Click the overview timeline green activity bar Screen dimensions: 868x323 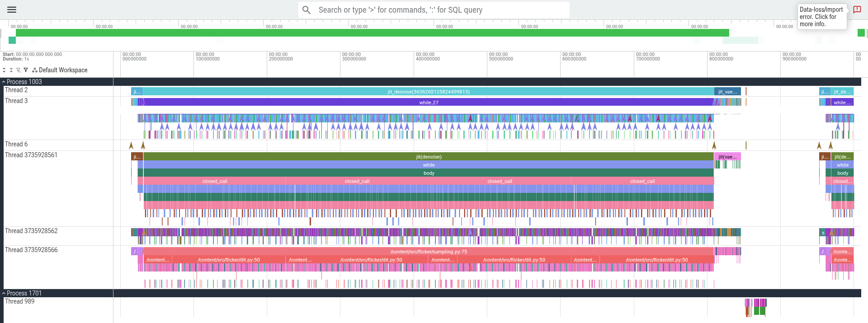(x=372, y=33)
